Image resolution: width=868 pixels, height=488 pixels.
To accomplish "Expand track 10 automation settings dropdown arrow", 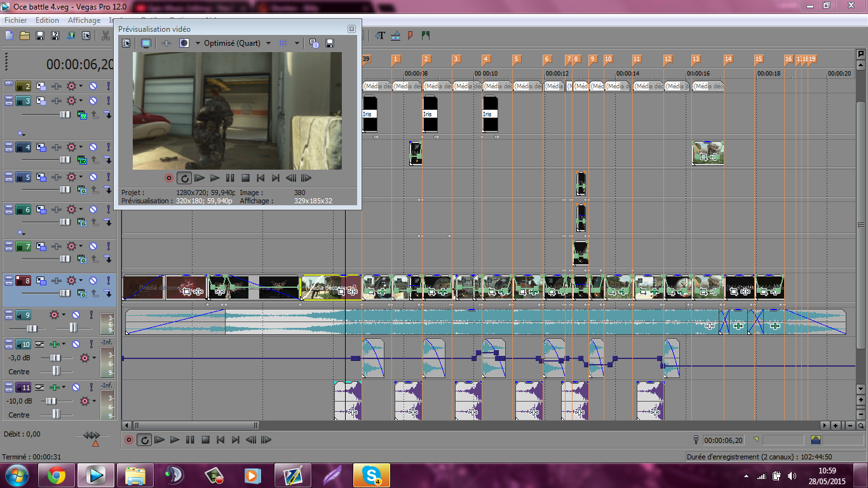I will point(65,344).
